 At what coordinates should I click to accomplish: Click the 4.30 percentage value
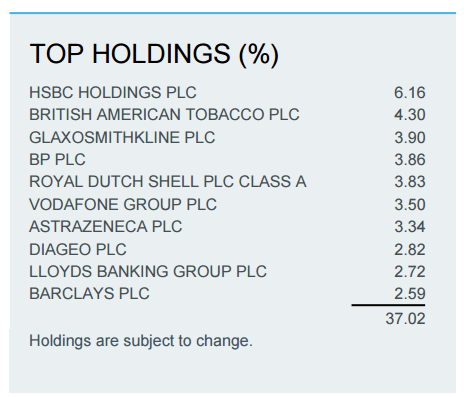pos(410,114)
